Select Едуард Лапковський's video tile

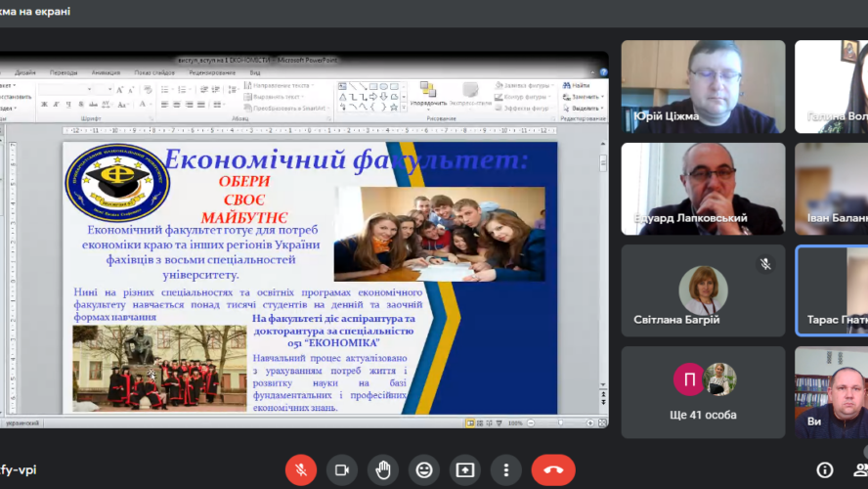[x=703, y=189]
